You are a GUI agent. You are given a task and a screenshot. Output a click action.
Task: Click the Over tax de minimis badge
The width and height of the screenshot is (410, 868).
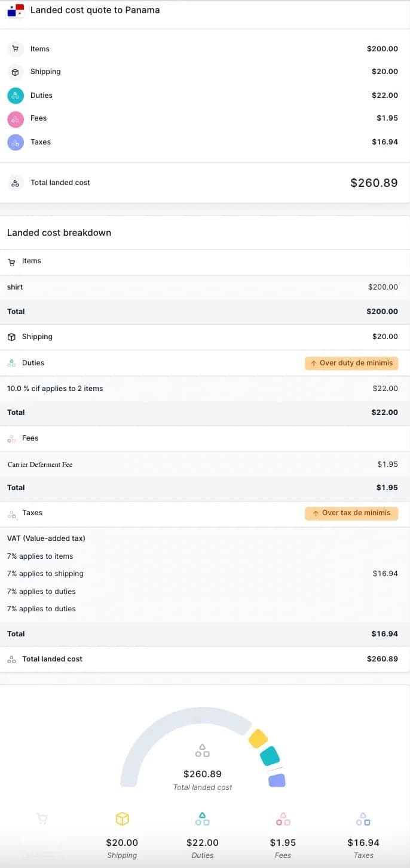point(351,513)
